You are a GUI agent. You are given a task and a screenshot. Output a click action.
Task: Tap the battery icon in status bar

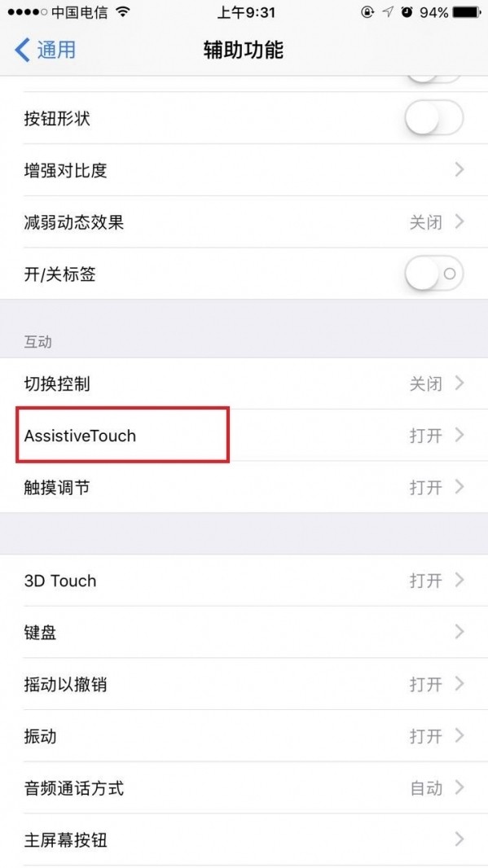point(466,12)
